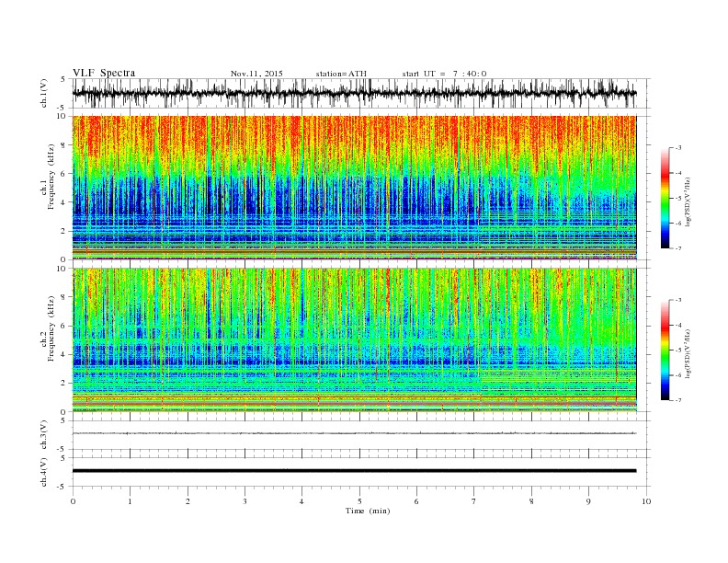Viewport: 728px width, 563px height.
Task: Click time axis tick label "1"
Action: [130, 501]
